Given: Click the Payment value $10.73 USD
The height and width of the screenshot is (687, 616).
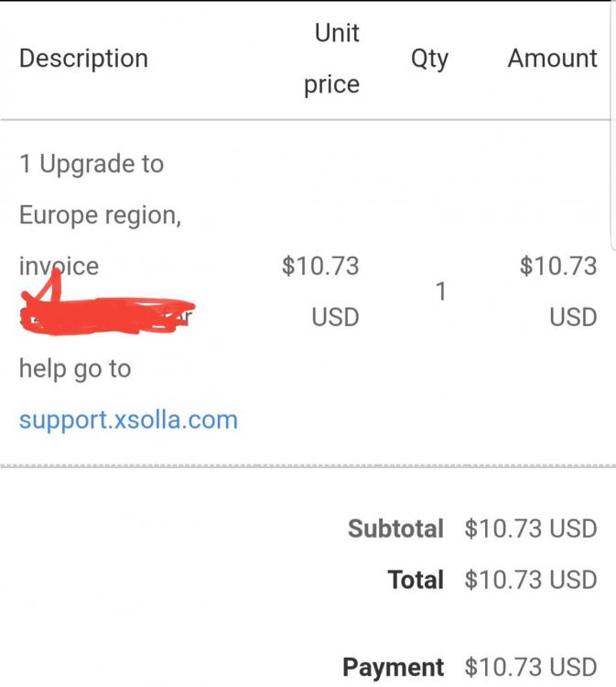Looking at the screenshot, I should [x=531, y=667].
